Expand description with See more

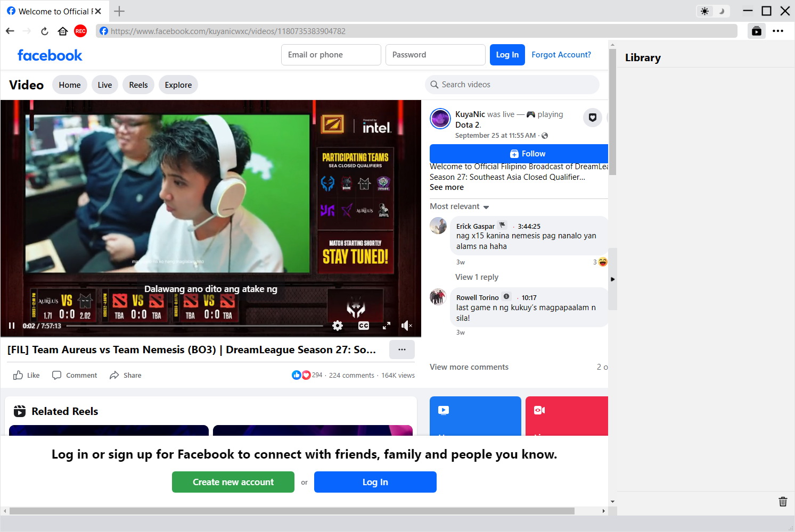(447, 187)
